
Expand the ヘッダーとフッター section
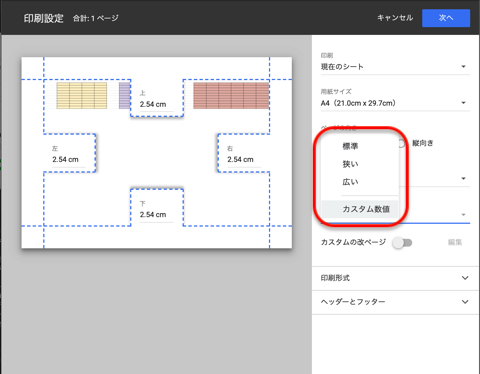click(395, 302)
